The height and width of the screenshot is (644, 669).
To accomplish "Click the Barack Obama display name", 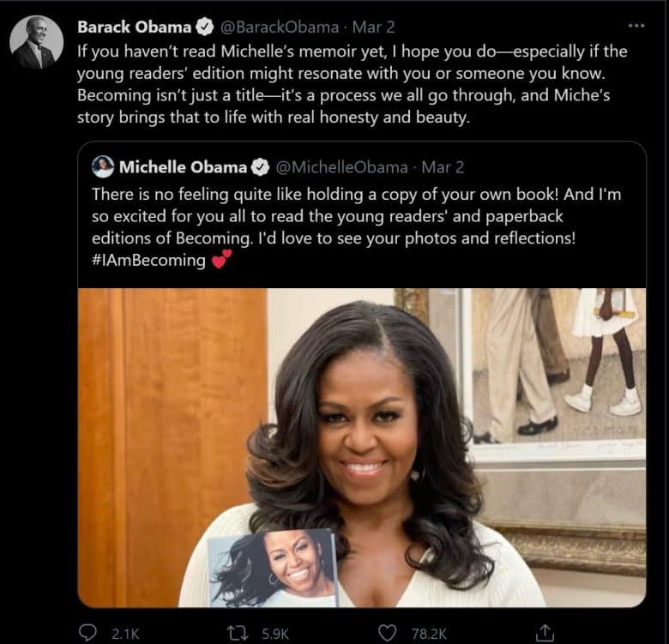I will [x=134, y=27].
